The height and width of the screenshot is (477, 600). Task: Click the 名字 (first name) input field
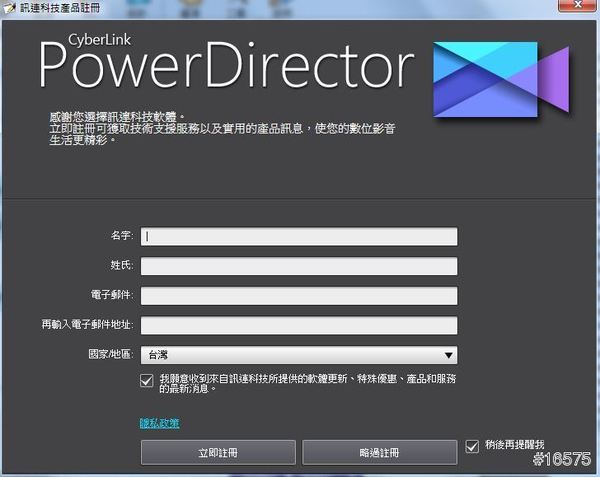click(x=299, y=236)
